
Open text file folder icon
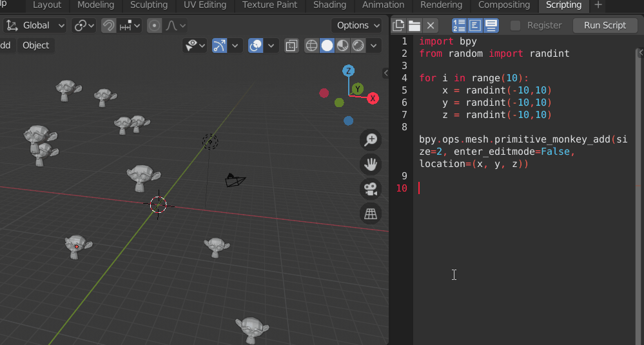tap(415, 25)
